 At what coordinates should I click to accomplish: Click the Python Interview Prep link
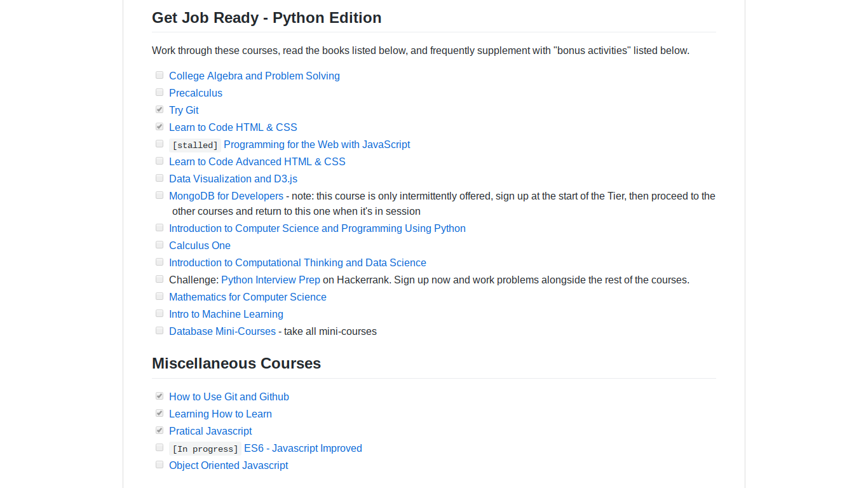(271, 280)
